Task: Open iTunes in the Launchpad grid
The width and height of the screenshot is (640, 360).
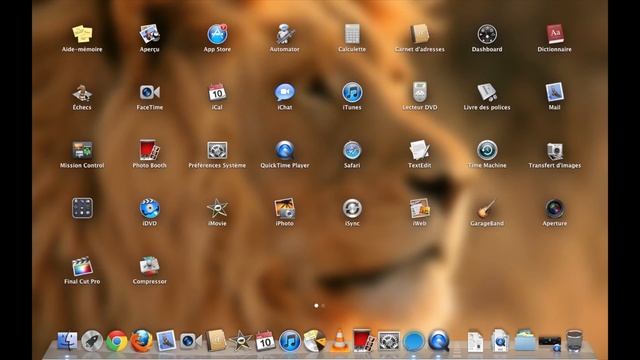Action: [352, 92]
